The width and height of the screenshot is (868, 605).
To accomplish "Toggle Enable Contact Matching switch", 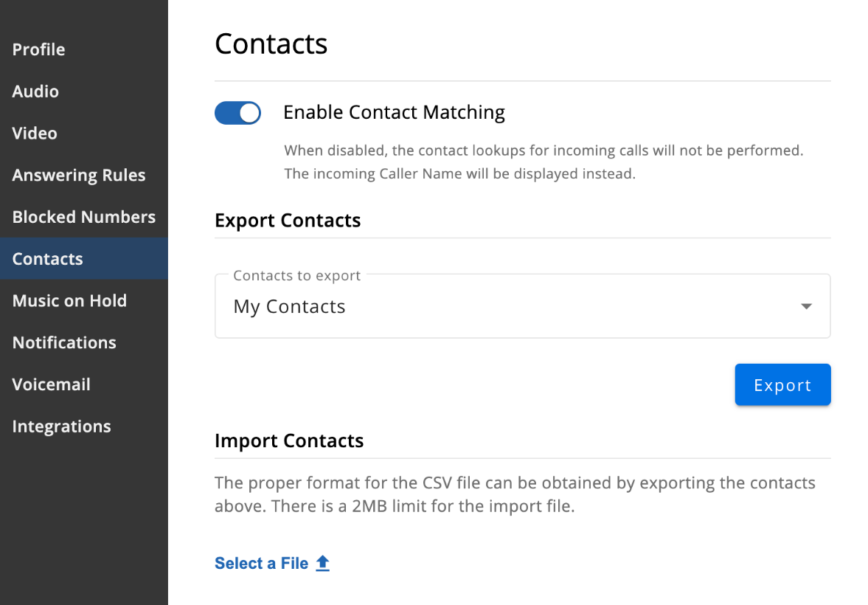I will pos(238,113).
